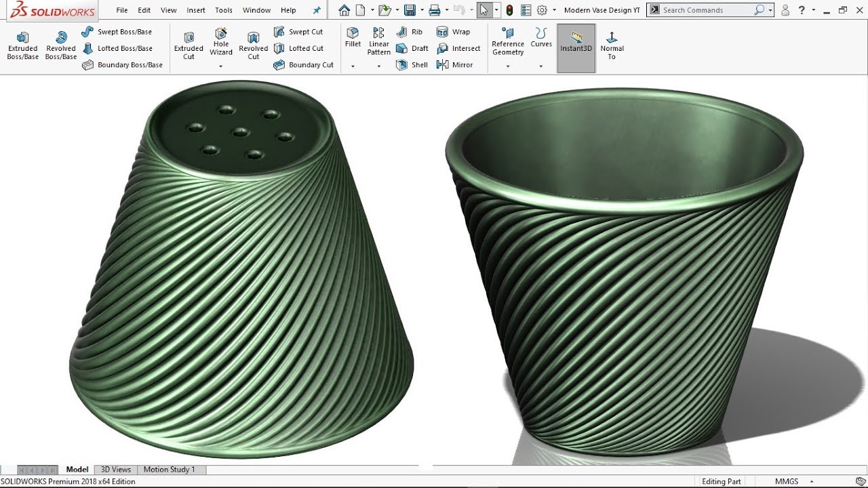
Task: Expand the Help dropdown arrow
Action: click(x=812, y=10)
